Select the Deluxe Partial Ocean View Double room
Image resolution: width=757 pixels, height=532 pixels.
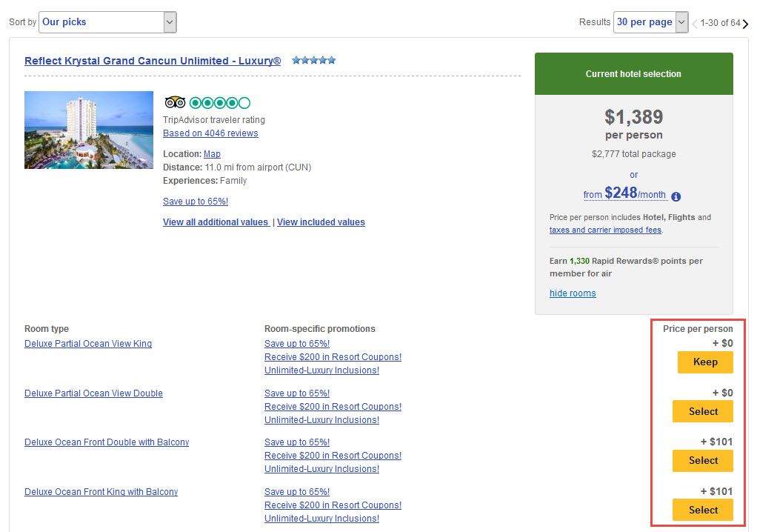(x=703, y=412)
